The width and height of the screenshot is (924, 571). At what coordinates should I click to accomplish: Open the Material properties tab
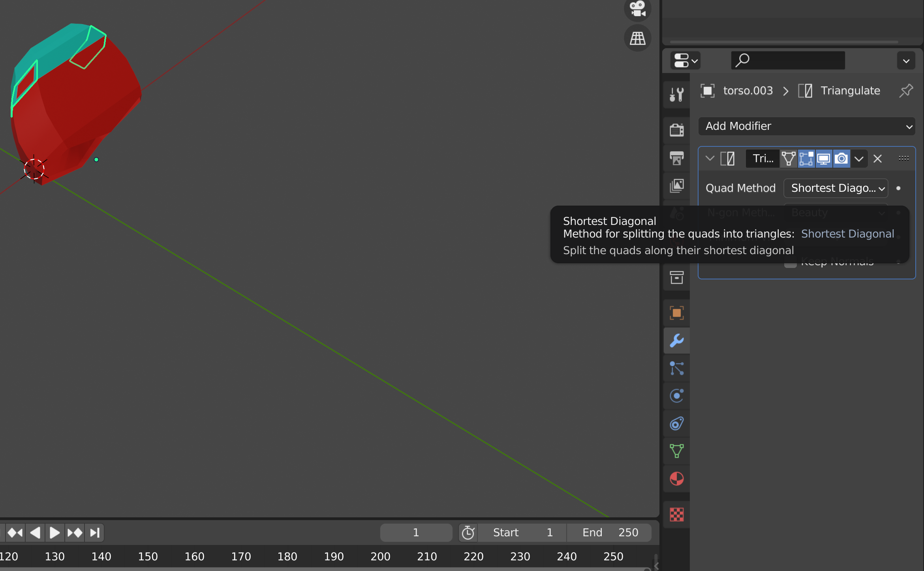point(677,479)
